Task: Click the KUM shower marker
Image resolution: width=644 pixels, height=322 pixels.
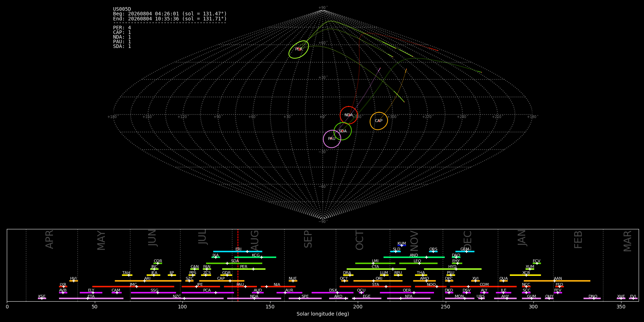Action: point(402,245)
